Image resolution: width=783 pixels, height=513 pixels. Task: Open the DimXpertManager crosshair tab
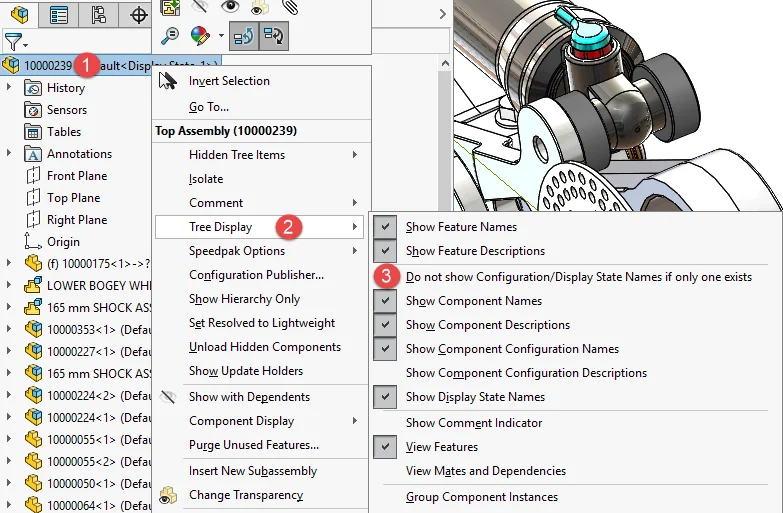pyautogui.click(x=138, y=14)
